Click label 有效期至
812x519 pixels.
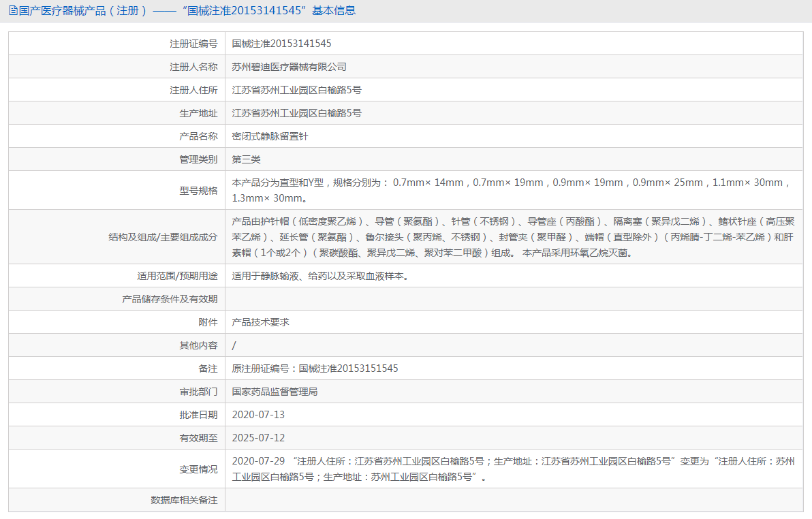198,438
